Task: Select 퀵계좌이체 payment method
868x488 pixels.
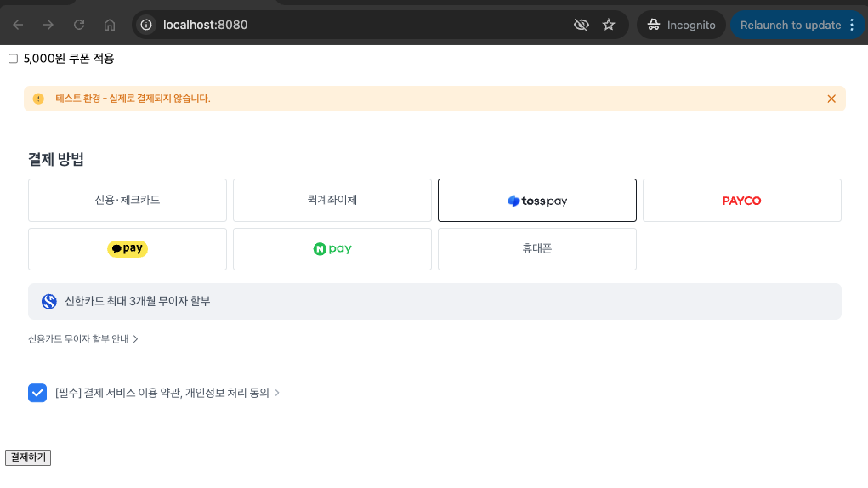Action: coord(332,201)
